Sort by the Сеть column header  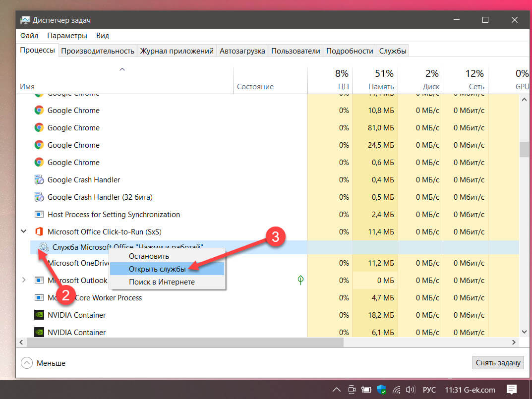point(466,80)
